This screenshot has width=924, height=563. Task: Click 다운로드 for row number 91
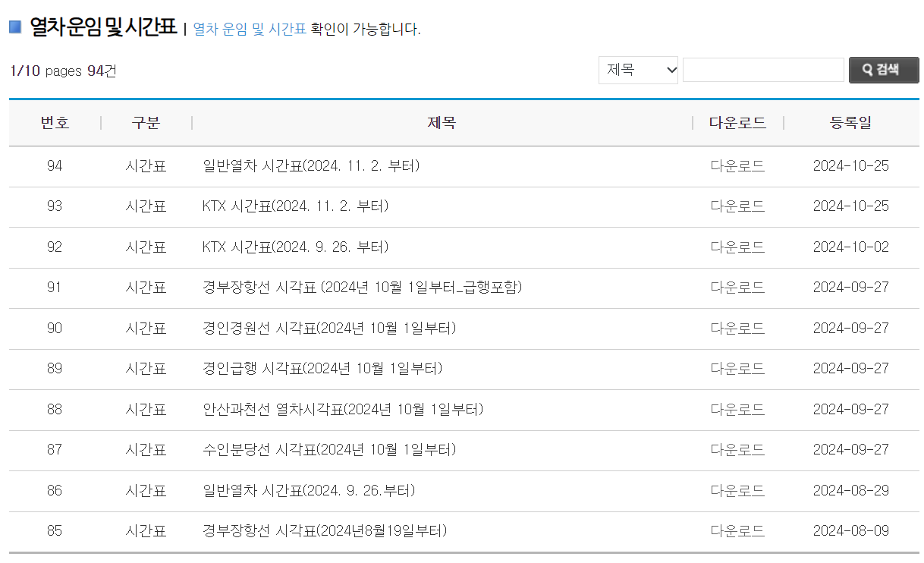pyautogui.click(x=737, y=288)
